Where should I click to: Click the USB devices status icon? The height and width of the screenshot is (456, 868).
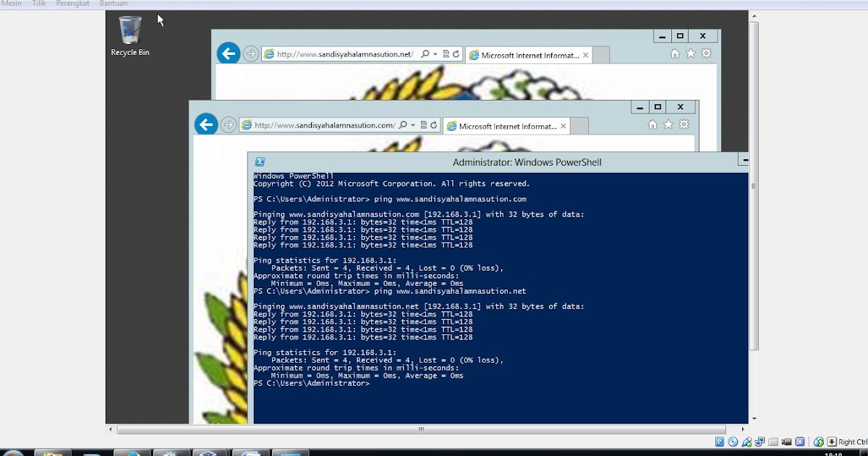click(746, 442)
